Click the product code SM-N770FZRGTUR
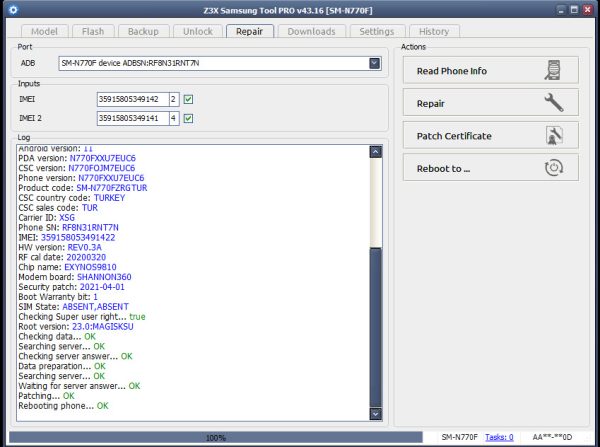The height and width of the screenshot is (447, 600). coord(112,188)
